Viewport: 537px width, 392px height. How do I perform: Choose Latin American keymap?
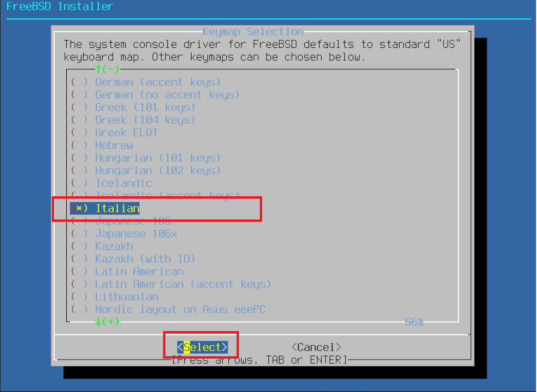(x=127, y=272)
